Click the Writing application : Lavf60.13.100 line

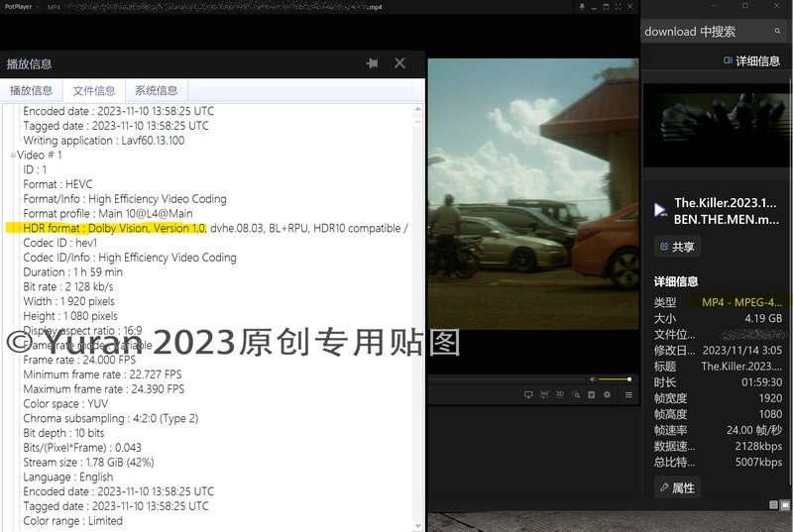click(104, 141)
